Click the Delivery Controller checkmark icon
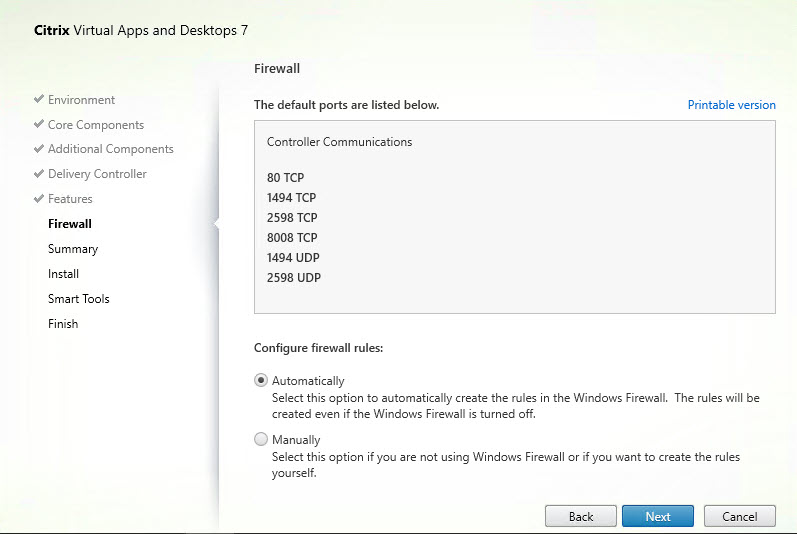This screenshot has height=534, width=797. 39,174
